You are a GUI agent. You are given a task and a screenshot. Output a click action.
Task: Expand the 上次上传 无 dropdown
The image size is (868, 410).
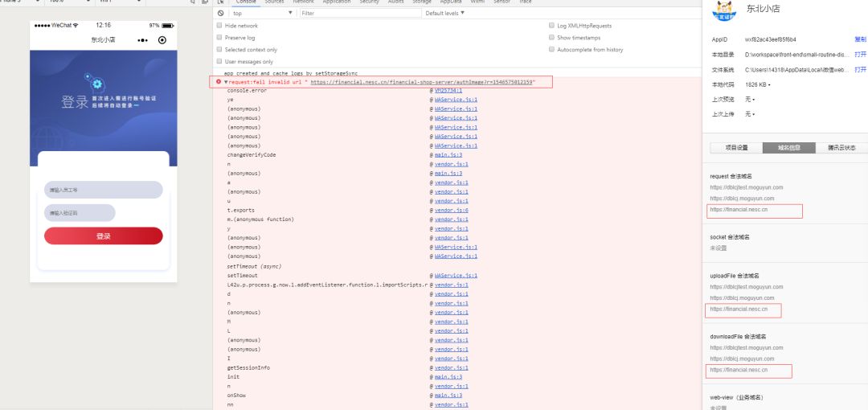750,114
